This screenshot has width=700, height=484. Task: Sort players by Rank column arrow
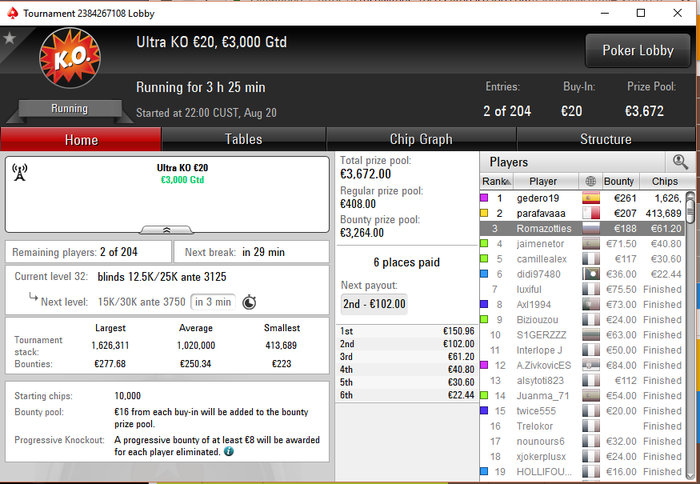point(508,182)
